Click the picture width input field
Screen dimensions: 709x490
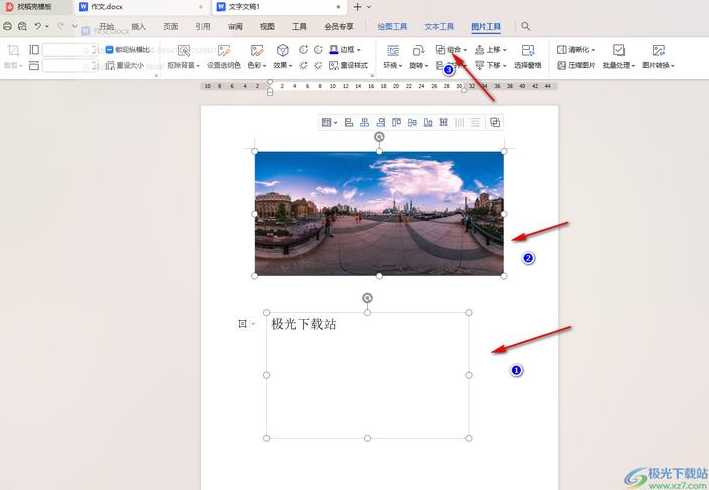pyautogui.click(x=69, y=66)
